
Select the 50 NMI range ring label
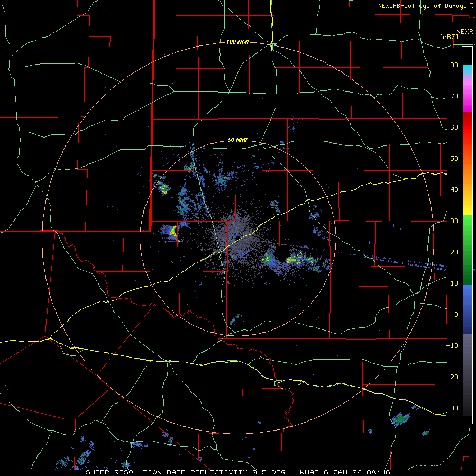pyautogui.click(x=237, y=140)
